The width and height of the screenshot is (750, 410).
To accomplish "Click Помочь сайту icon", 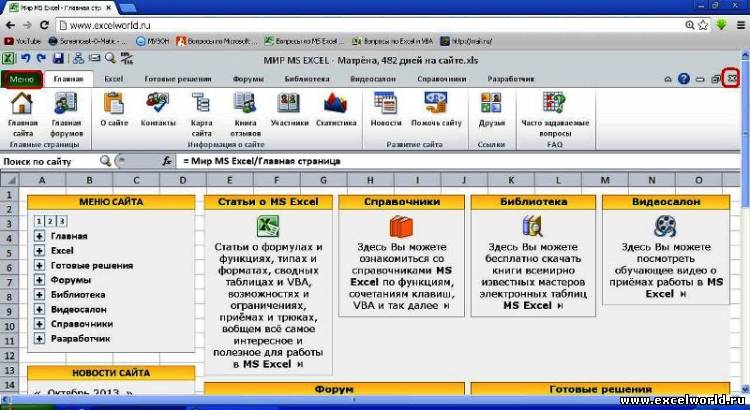I will point(436,103).
